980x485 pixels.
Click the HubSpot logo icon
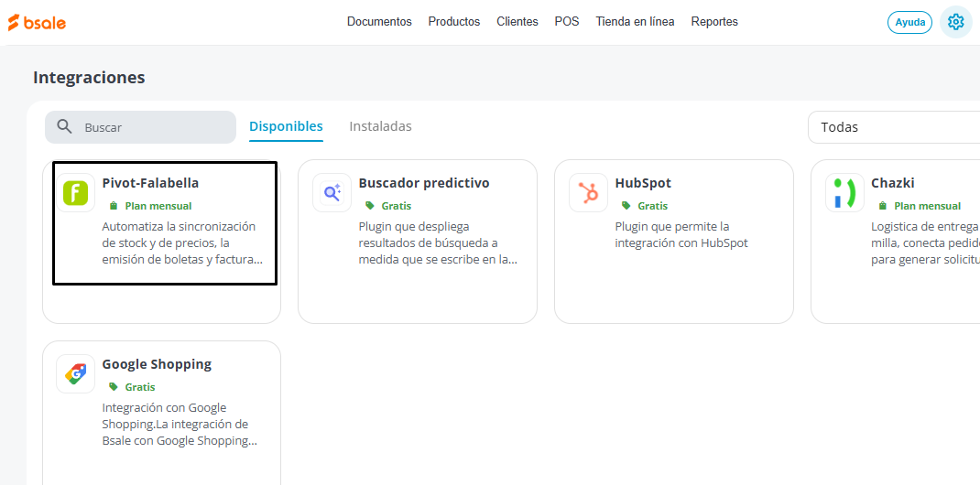click(x=588, y=192)
